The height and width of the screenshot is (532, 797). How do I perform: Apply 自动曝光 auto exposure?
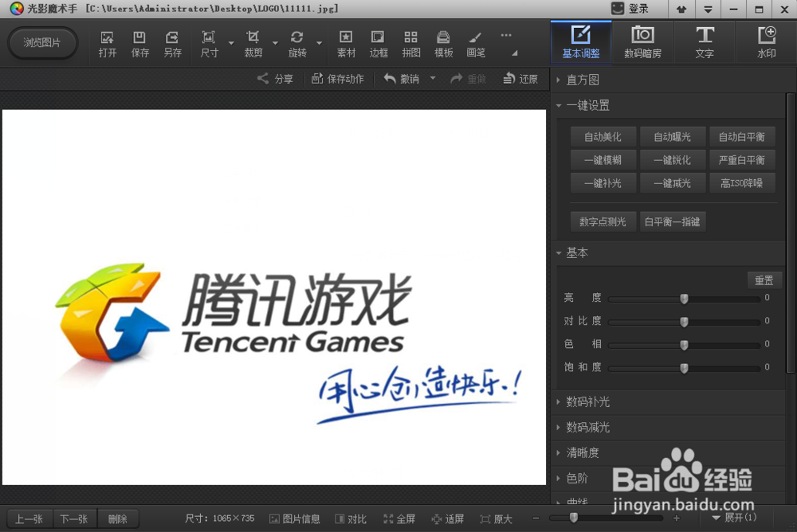pos(673,137)
